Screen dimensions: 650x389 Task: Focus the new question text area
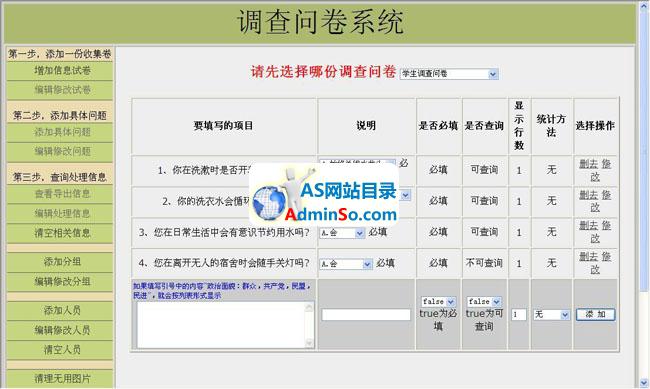pyautogui.click(x=225, y=325)
